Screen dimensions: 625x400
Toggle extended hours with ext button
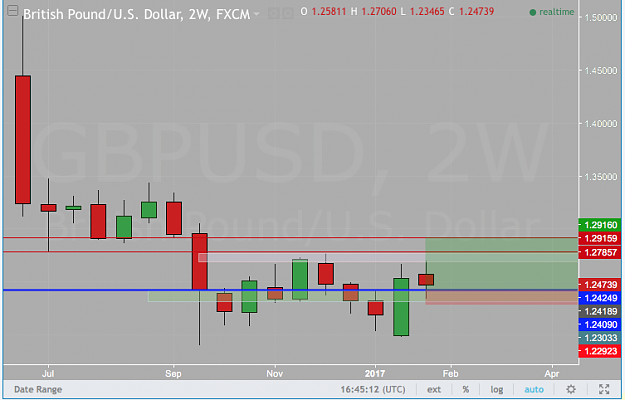coord(434,389)
